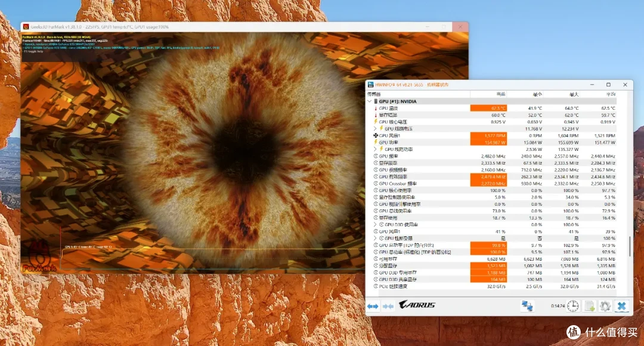Viewport: 644px width, 346px height.
Task: Click the FurMark app icon in its title bar
Action: [26, 27]
